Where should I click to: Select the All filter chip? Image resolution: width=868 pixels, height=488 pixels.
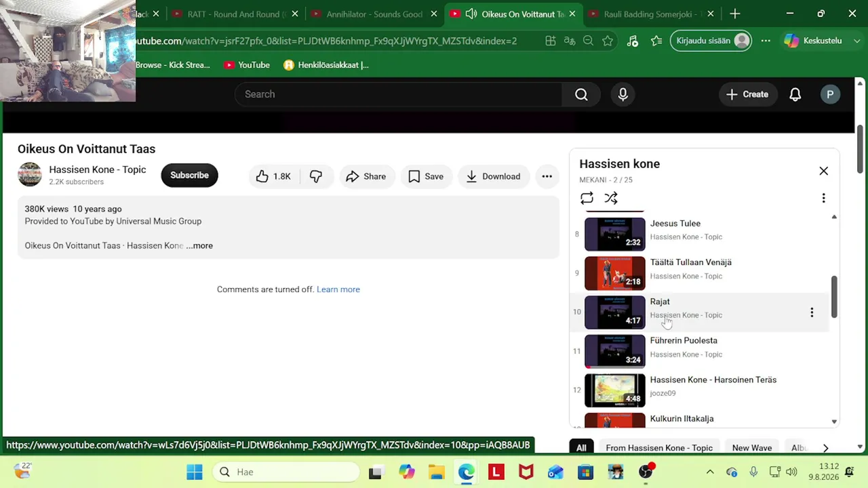(581, 447)
